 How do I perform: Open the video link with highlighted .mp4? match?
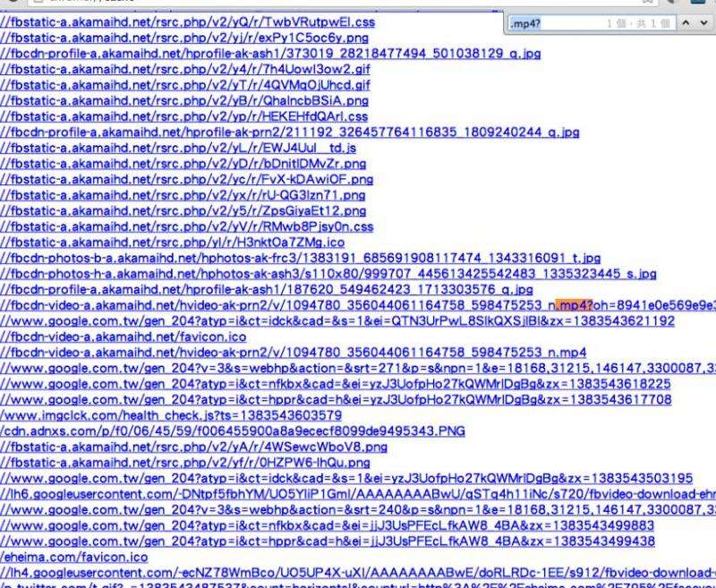click(x=358, y=305)
